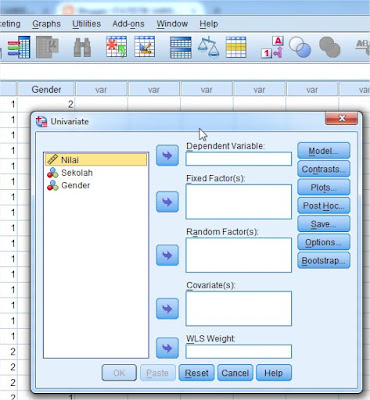The width and height of the screenshot is (370, 400).
Task: Click the Random Factor(s) list box
Action: (239, 255)
